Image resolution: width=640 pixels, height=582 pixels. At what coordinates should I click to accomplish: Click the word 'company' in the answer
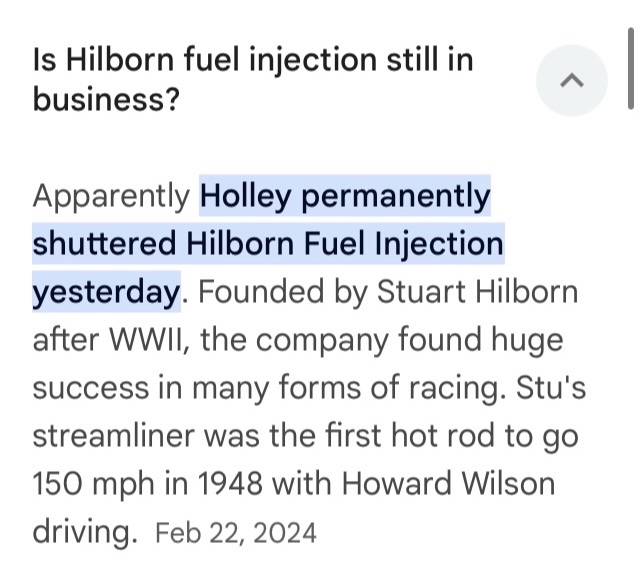click(x=322, y=341)
